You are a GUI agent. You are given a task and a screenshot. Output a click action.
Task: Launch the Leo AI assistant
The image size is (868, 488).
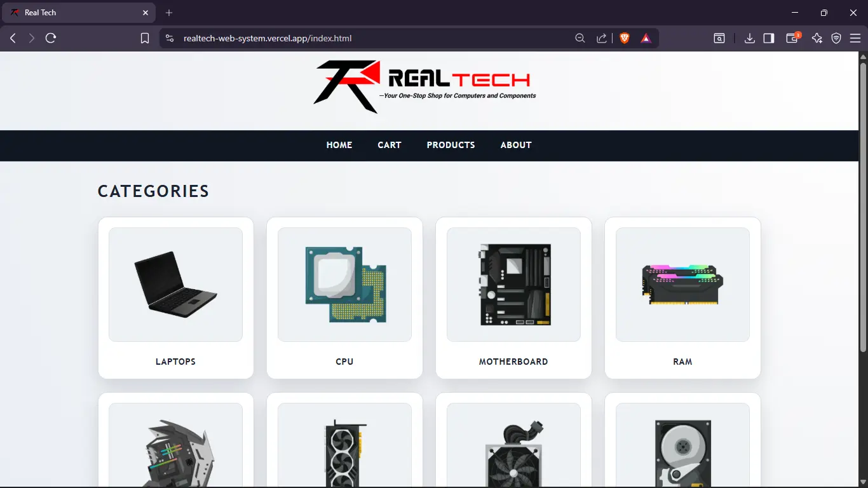point(817,38)
